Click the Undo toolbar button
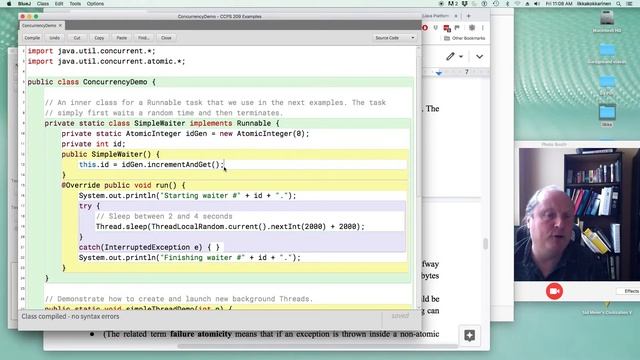640x360 pixels. [x=55, y=38]
